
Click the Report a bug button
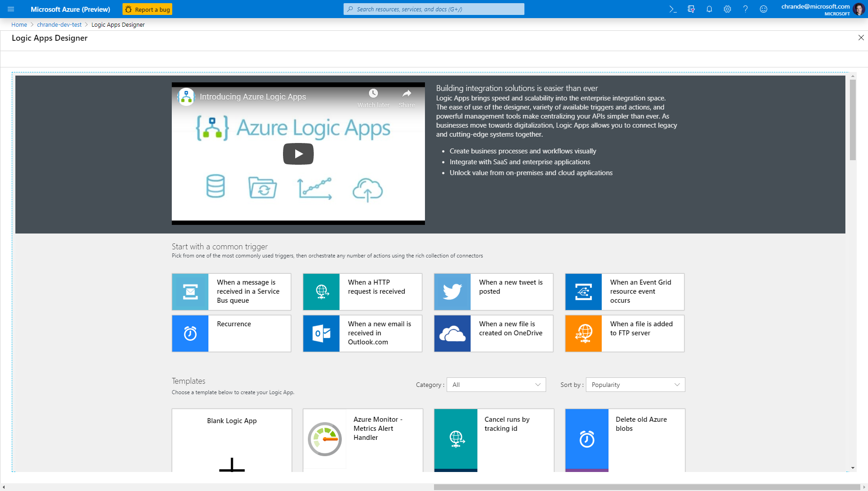tap(147, 9)
